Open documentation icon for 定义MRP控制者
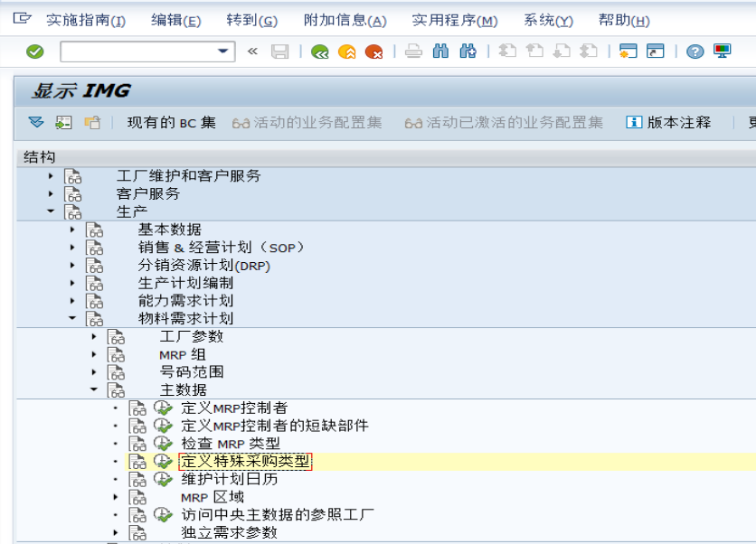The height and width of the screenshot is (544, 756). click(x=137, y=408)
